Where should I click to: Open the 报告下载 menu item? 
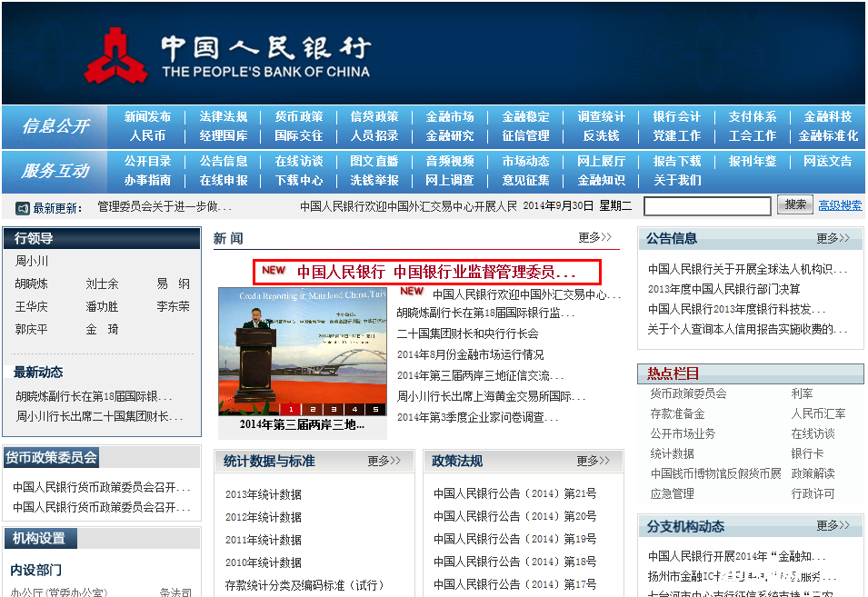pyautogui.click(x=677, y=161)
